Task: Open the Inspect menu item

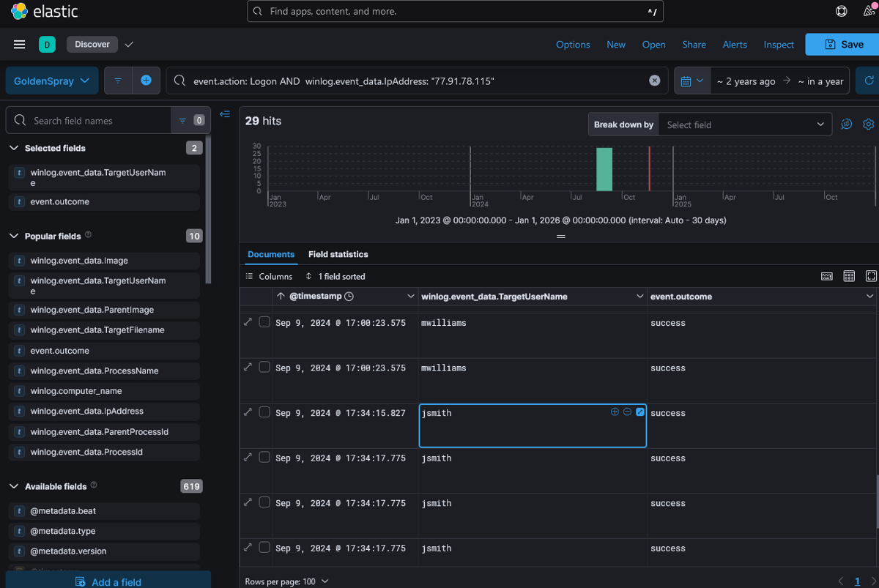Action: click(779, 45)
